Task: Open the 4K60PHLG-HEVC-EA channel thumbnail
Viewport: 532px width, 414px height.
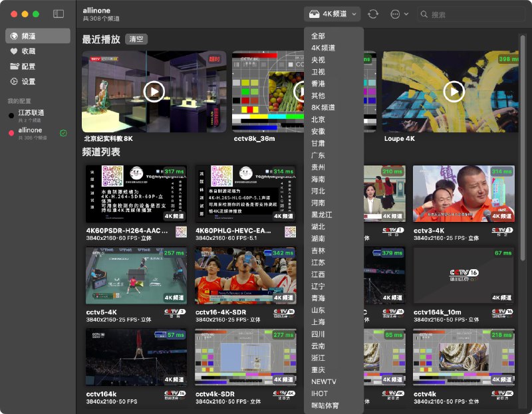Action: pyautogui.click(x=245, y=193)
